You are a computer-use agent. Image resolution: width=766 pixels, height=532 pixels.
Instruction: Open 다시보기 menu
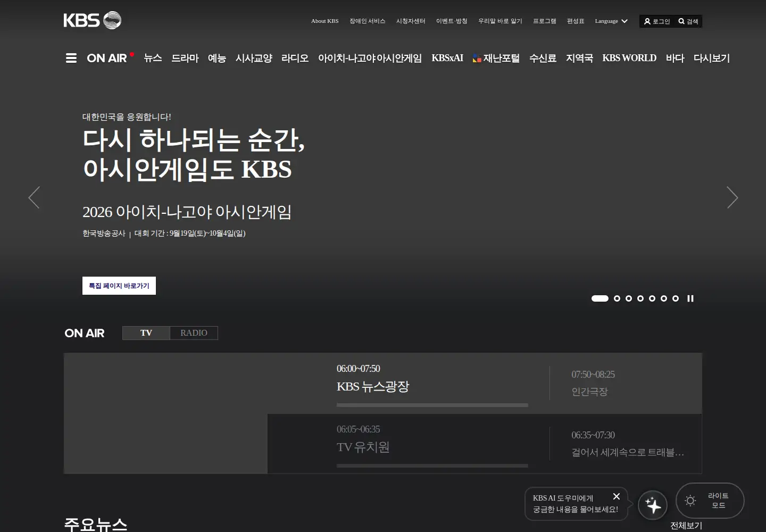tap(712, 58)
